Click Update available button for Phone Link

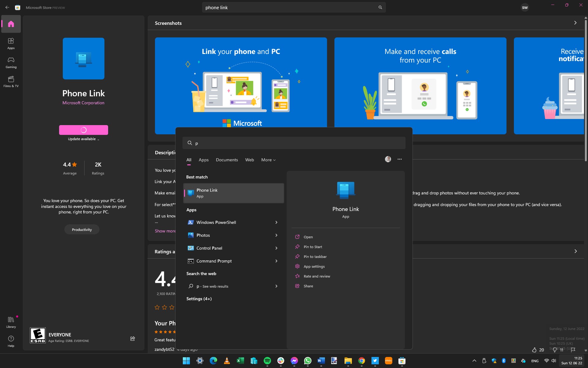pos(83,129)
